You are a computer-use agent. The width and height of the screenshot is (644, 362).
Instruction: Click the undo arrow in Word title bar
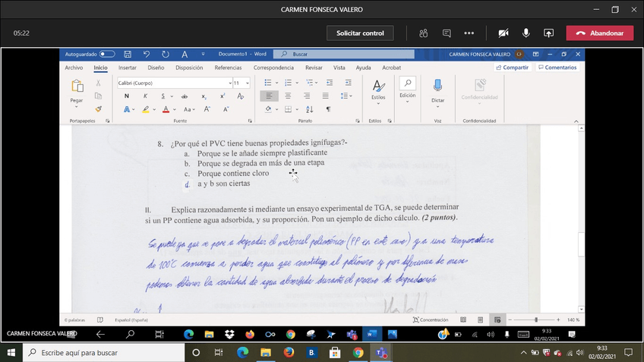(147, 55)
